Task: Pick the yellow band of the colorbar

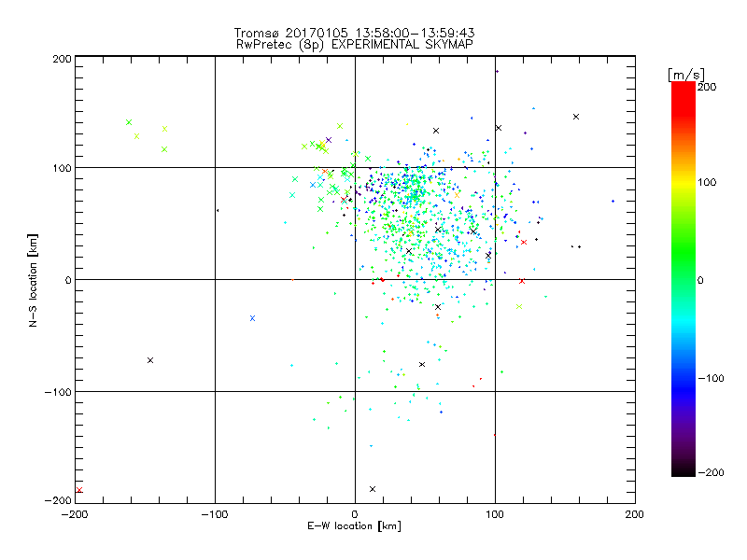Action: (684, 182)
